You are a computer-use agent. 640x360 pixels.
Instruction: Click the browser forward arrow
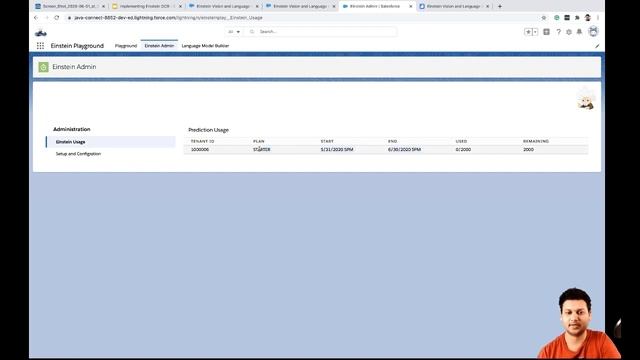pos(46,18)
